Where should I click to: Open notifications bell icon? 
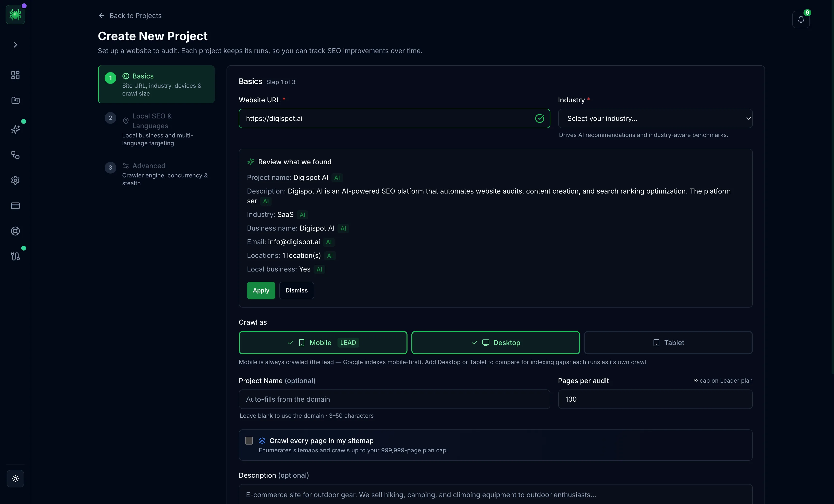point(801,19)
